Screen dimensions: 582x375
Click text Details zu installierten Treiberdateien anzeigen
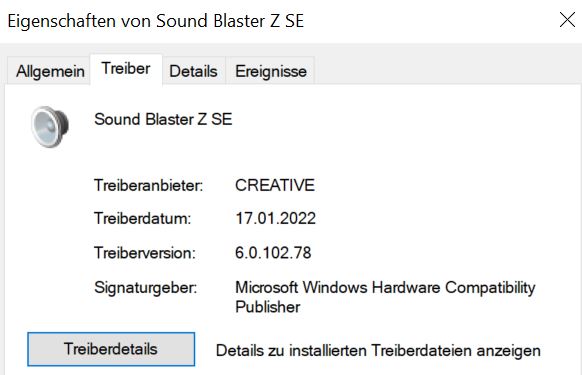point(378,351)
